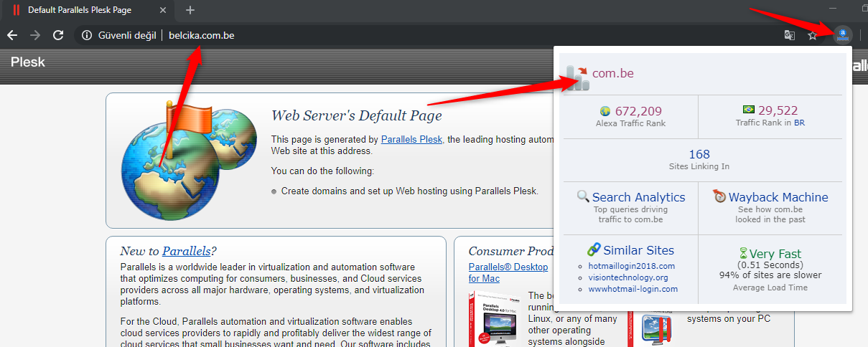
Task: Click the Web Server's Default Page heading
Action: (356, 115)
